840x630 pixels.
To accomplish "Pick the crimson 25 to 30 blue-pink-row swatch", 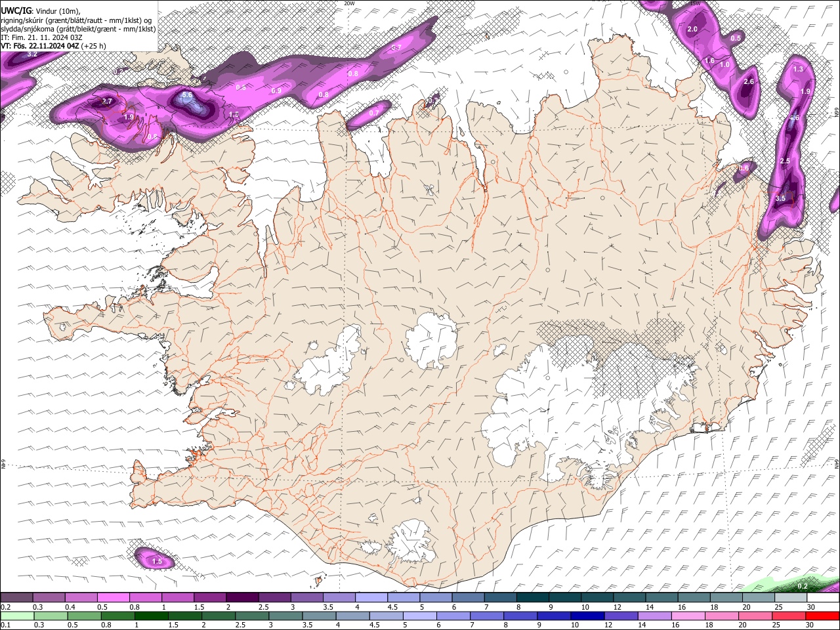I will pyautogui.click(x=790, y=616).
